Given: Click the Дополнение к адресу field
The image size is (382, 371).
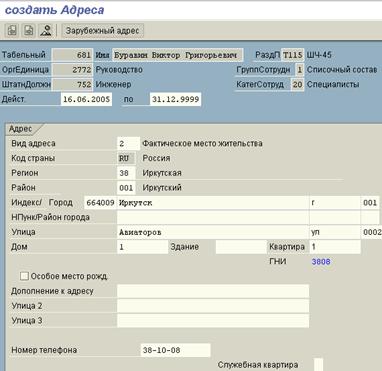Looking at the screenshot, I should (x=213, y=291).
